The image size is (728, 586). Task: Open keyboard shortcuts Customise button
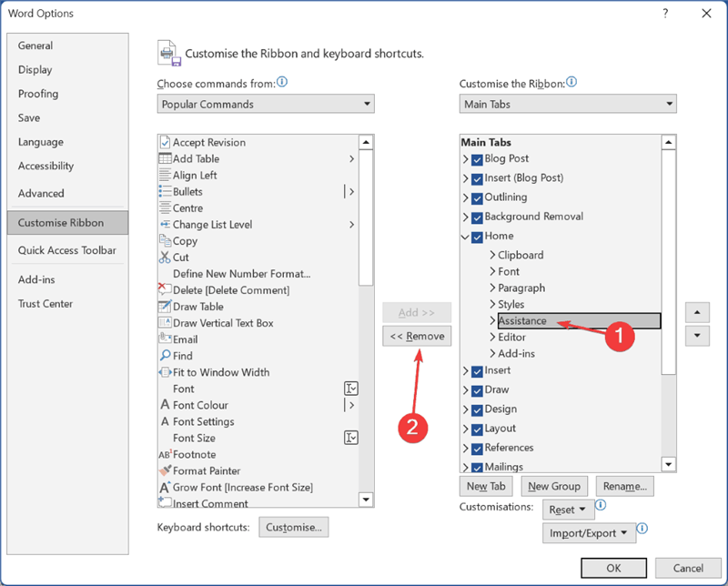click(x=294, y=527)
